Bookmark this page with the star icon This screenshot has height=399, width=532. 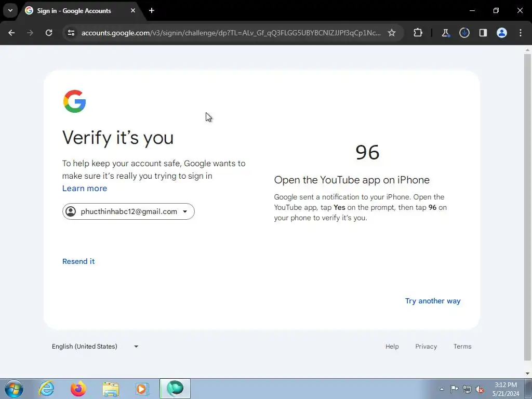392,33
